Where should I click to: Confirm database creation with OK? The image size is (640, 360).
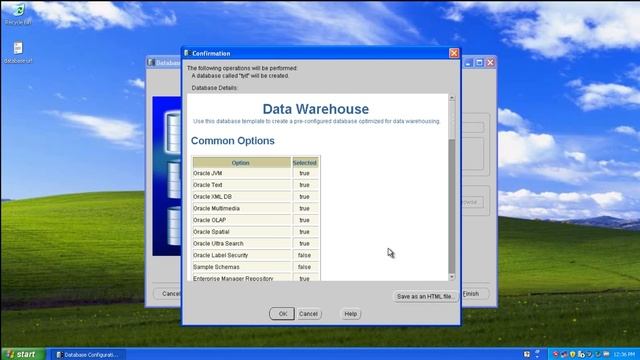point(282,314)
